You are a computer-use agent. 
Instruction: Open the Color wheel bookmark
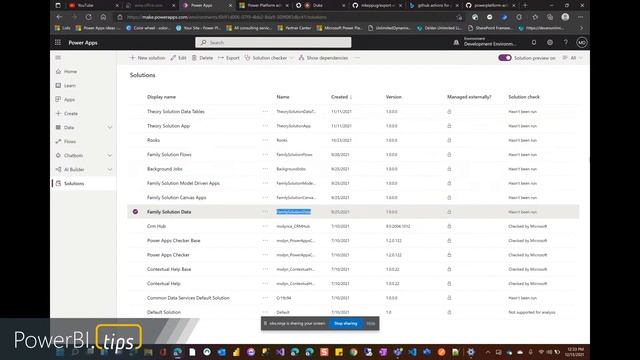(x=149, y=28)
